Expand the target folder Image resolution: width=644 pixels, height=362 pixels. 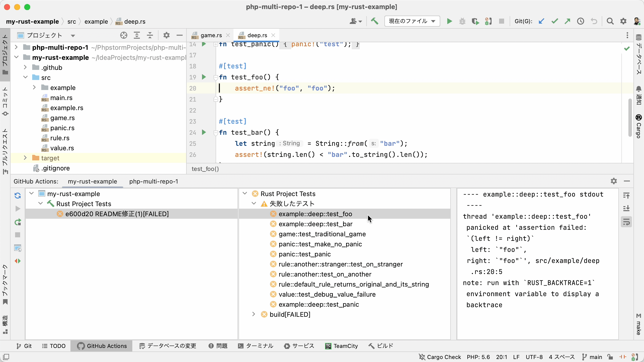pos(25,158)
